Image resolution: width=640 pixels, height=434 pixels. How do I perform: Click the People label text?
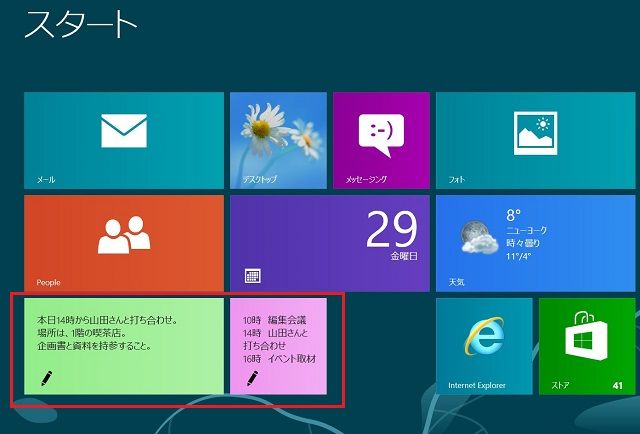tap(48, 283)
